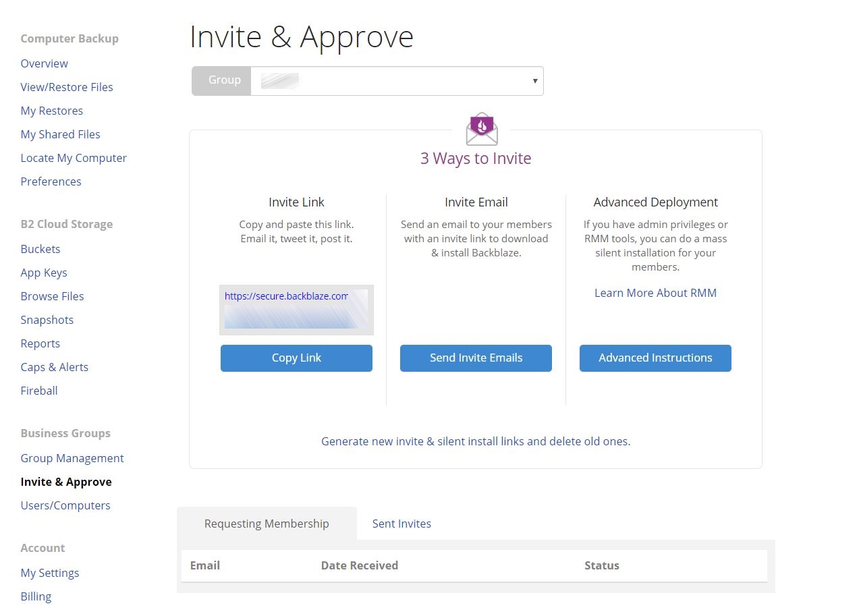Click the Date Received column header

tap(360, 565)
